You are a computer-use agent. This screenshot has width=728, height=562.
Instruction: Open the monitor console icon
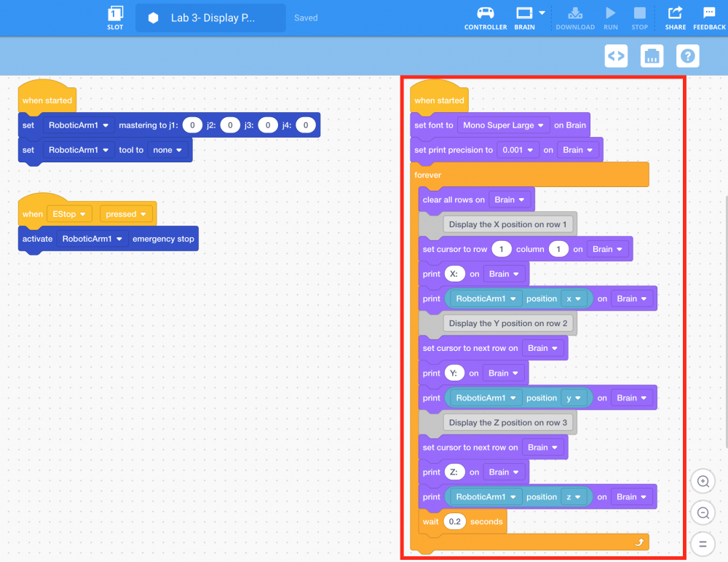(x=652, y=56)
